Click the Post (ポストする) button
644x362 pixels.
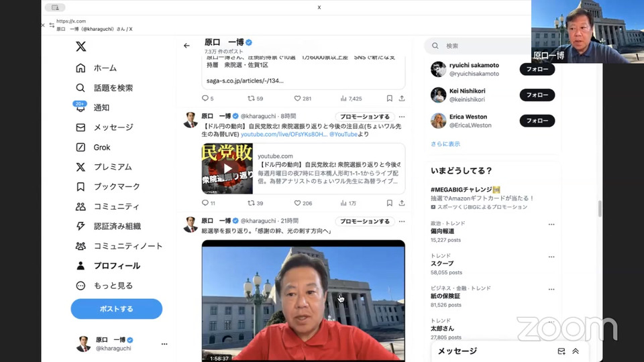(117, 308)
